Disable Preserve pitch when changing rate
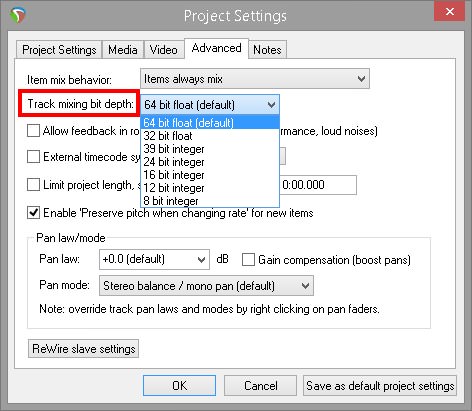 coord(33,213)
